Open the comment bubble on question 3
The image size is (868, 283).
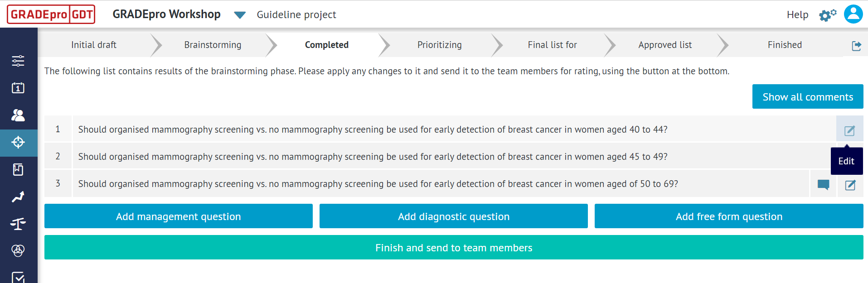coord(824,184)
